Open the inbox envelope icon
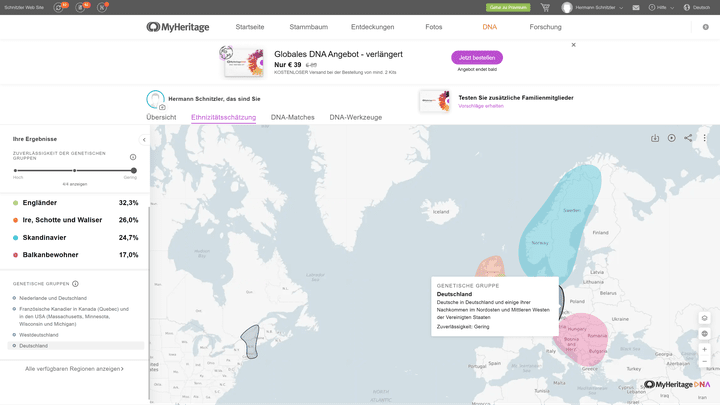Image resolution: width=720 pixels, height=405 pixels. [636, 7]
